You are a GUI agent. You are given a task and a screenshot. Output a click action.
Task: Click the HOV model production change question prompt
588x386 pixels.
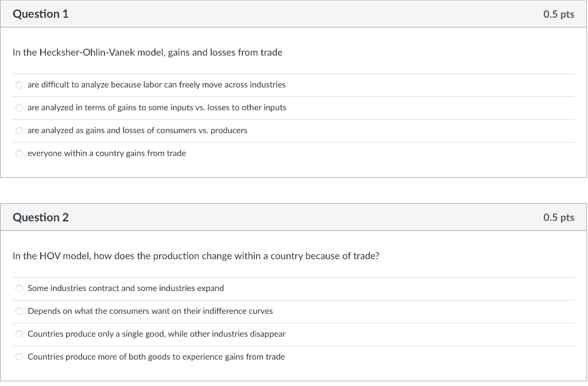click(196, 256)
